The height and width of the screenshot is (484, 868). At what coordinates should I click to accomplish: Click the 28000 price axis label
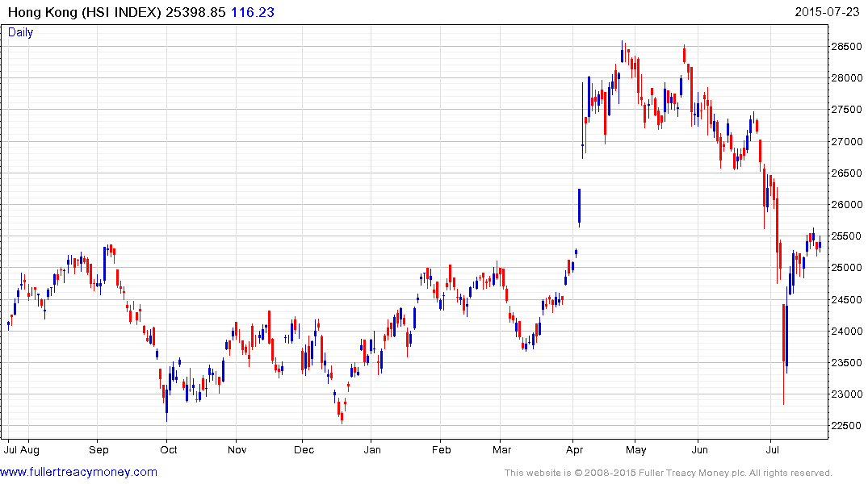coord(846,78)
